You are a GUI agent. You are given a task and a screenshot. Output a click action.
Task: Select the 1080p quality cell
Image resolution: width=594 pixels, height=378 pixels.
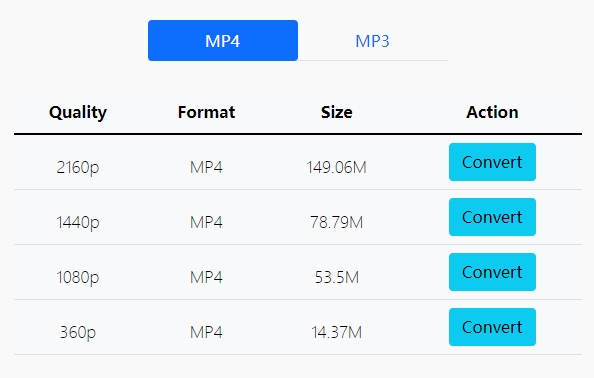click(x=78, y=277)
